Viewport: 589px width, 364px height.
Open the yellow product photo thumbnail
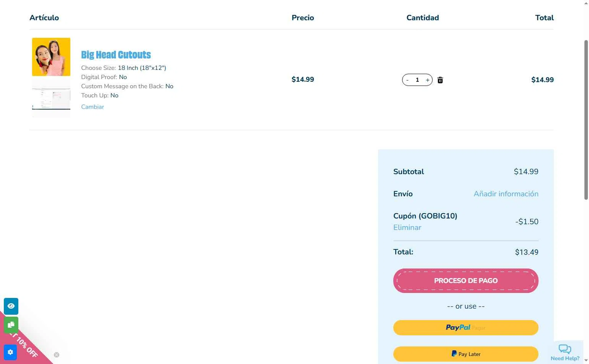[51, 57]
